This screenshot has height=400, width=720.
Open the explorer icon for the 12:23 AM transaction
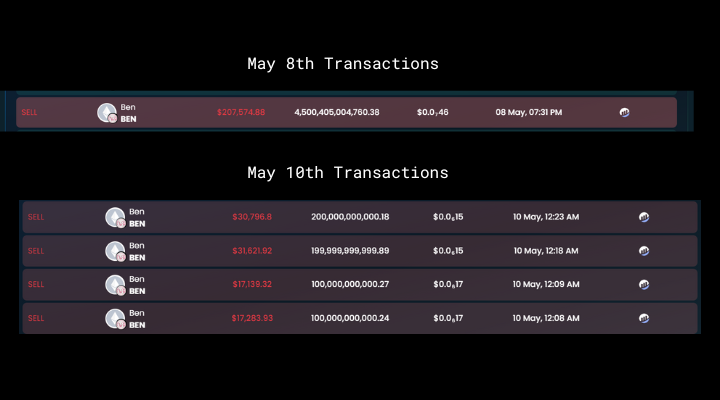(644, 217)
